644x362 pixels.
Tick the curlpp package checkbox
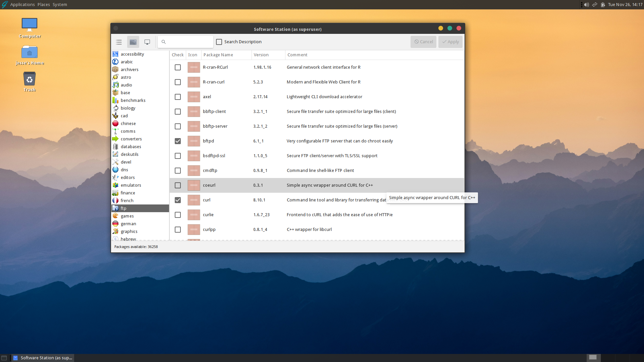(x=178, y=230)
